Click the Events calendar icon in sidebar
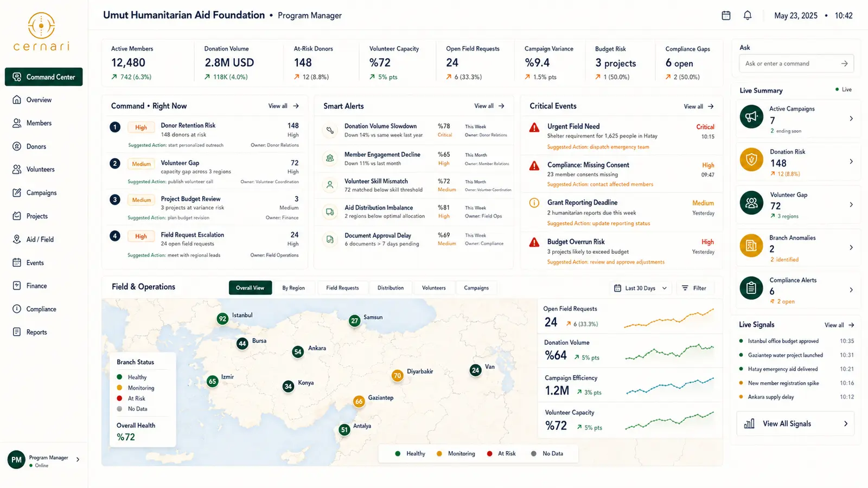This screenshot has height=488, width=868. [17, 262]
